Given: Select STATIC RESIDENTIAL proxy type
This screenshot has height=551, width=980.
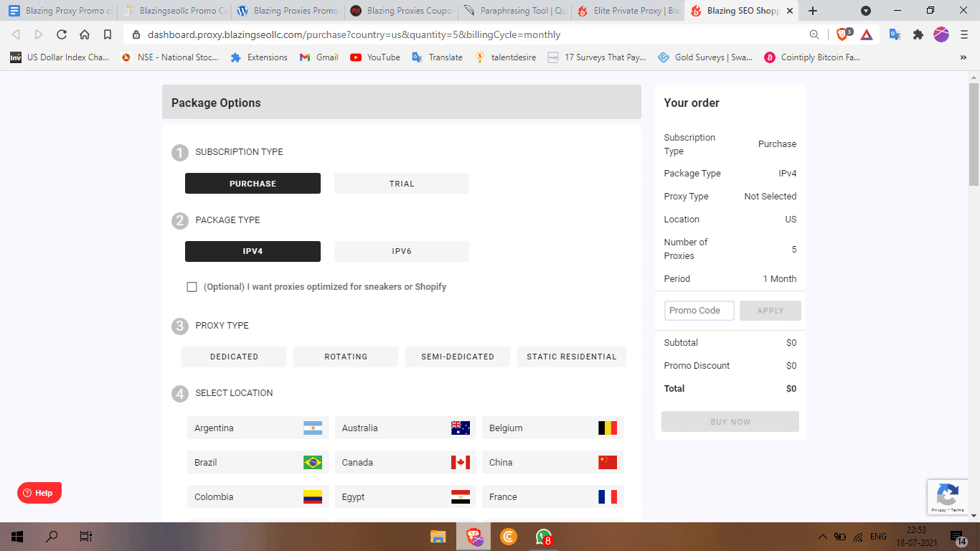Looking at the screenshot, I should coord(571,357).
